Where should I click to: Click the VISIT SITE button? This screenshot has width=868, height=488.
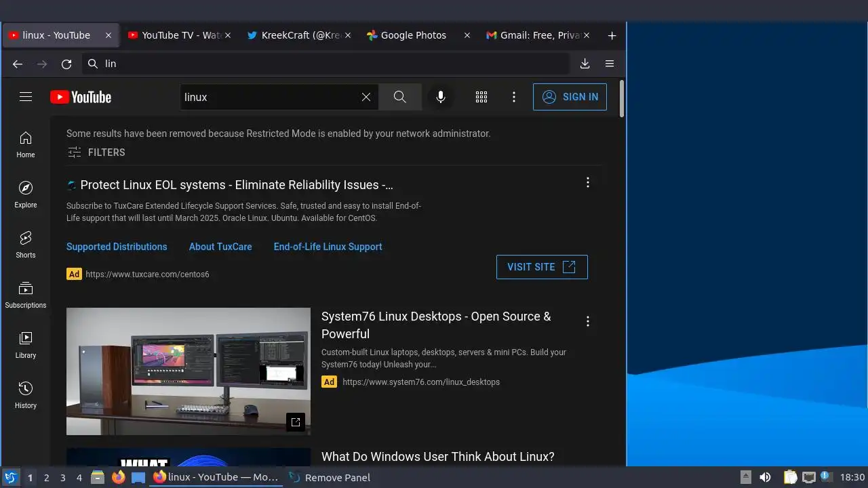(x=542, y=267)
